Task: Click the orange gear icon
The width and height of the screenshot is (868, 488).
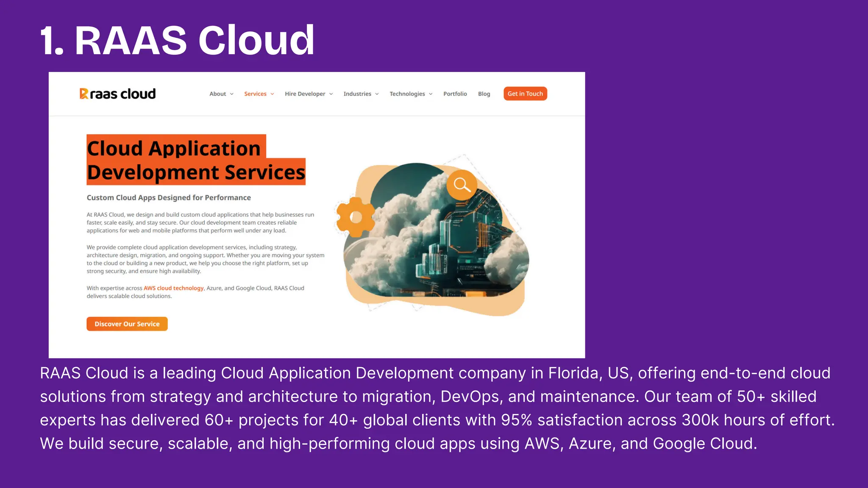Action: pos(356,217)
